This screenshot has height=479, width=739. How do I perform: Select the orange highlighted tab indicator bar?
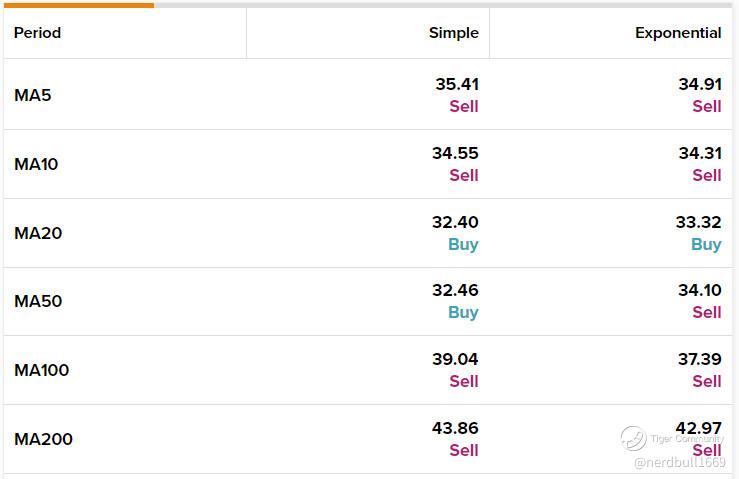click(79, 5)
